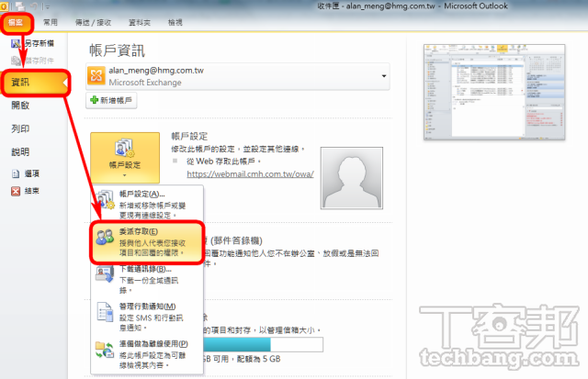The width and height of the screenshot is (588, 379).
Task: Click the 儲存附件 icon
Action: click(16, 61)
